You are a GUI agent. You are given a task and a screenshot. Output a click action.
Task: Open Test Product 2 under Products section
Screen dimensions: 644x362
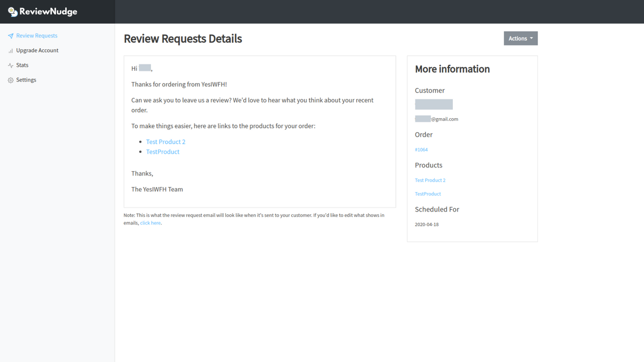click(430, 180)
